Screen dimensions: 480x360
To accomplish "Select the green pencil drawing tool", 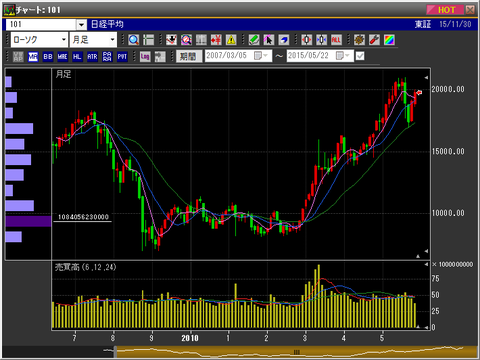I will click(x=254, y=40).
